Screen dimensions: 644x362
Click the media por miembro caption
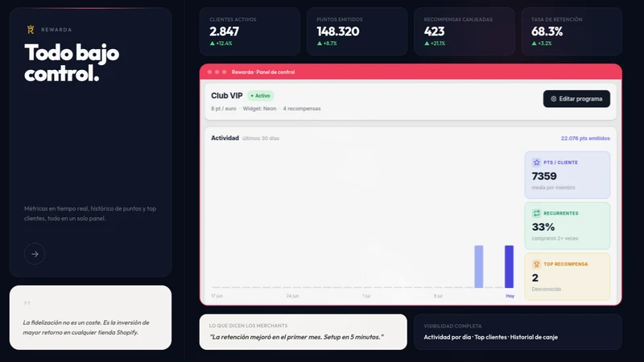(553, 187)
